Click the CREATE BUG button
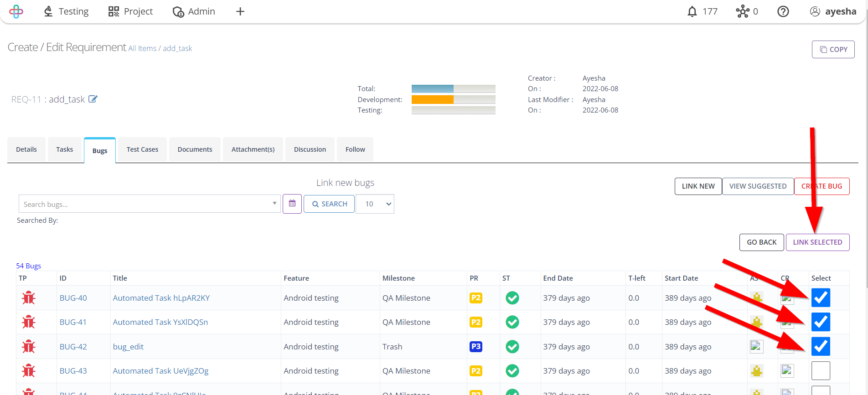The image size is (868, 395). coord(821,186)
